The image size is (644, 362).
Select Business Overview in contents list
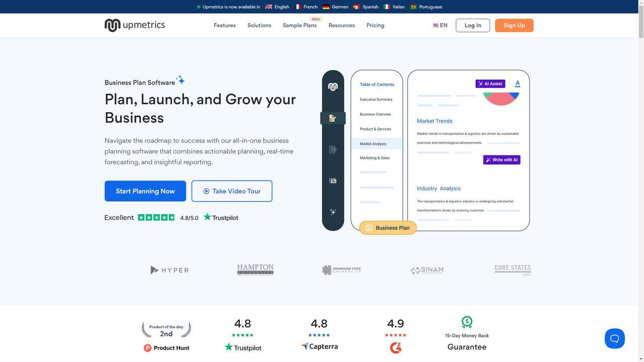[x=375, y=114]
